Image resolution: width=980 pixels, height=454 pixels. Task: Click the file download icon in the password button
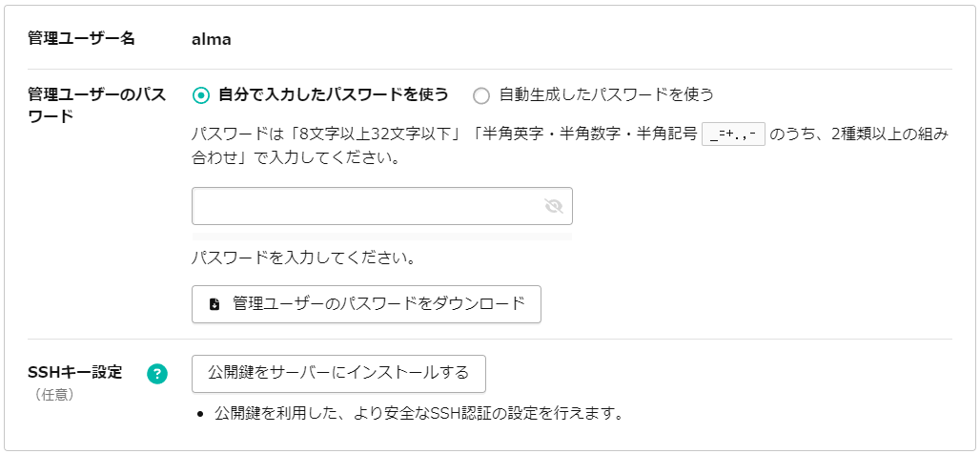click(x=214, y=304)
